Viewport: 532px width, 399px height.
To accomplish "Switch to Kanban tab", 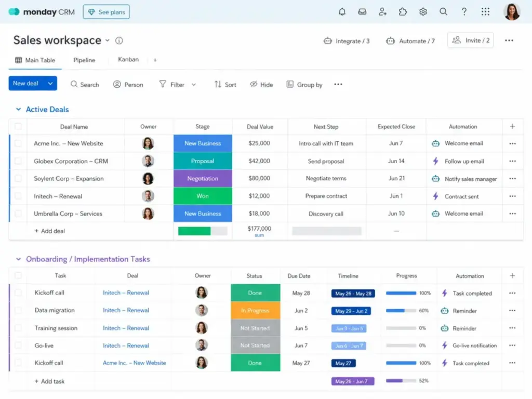I will pyautogui.click(x=128, y=59).
